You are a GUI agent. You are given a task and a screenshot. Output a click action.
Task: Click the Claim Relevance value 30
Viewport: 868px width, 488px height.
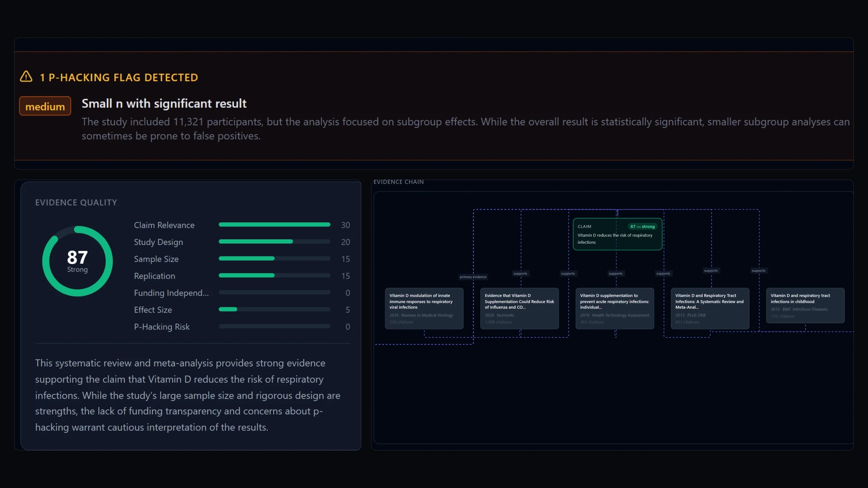(345, 225)
